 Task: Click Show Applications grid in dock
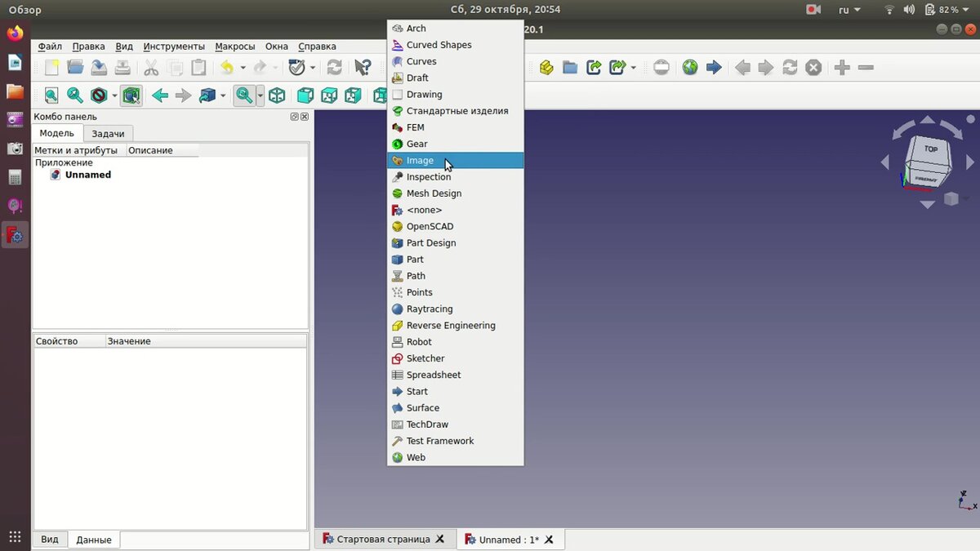[x=15, y=536]
